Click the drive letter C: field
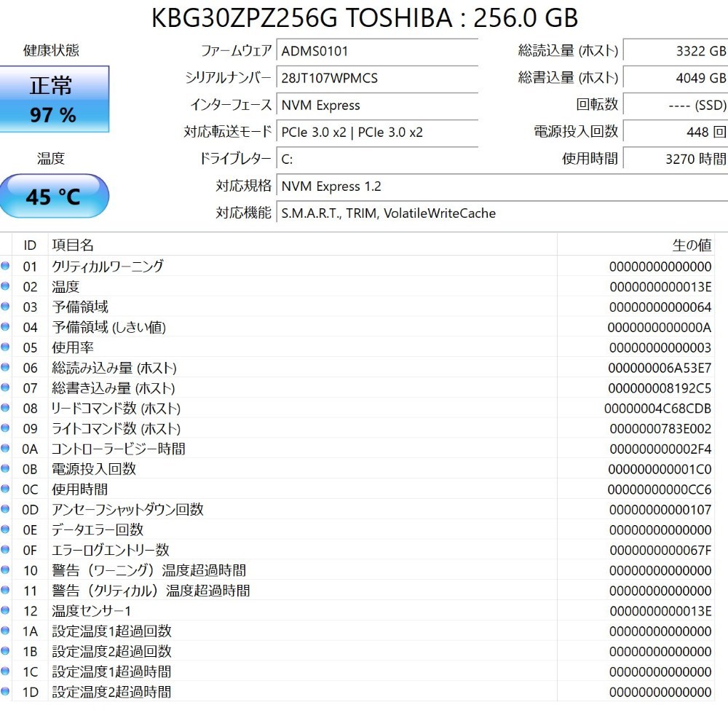 [377, 159]
